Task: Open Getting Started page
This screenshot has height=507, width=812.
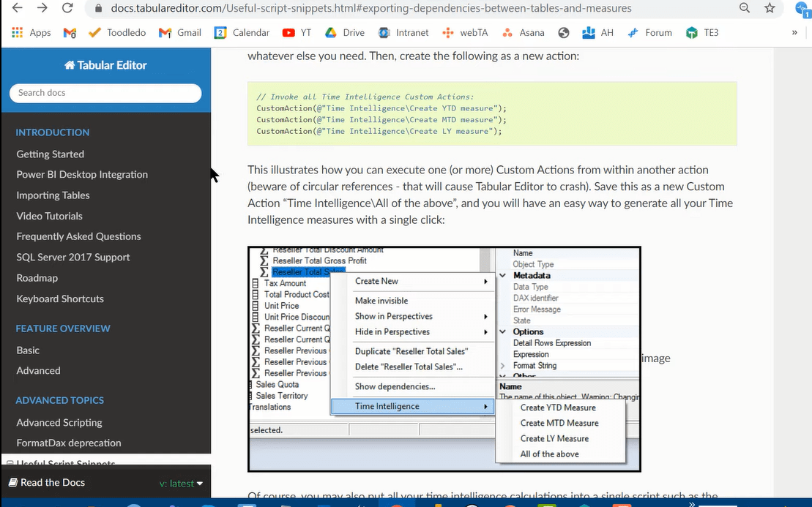Action: click(x=51, y=154)
